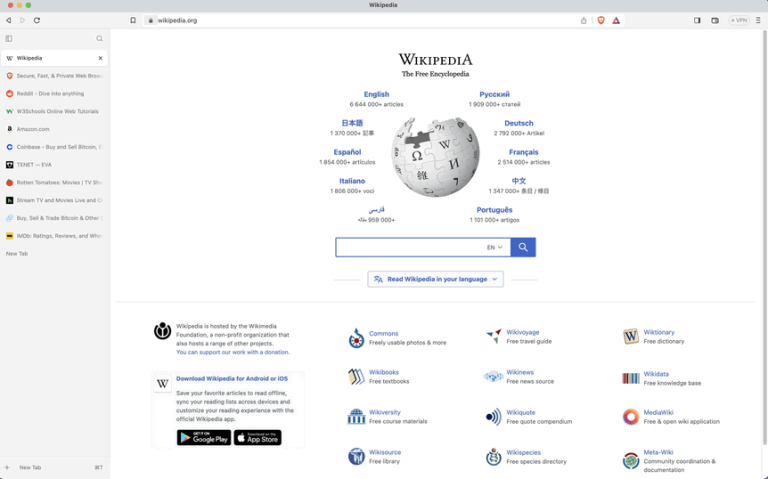This screenshot has height=479, width=768.
Task: Click the Google Play download badge
Action: (x=204, y=437)
